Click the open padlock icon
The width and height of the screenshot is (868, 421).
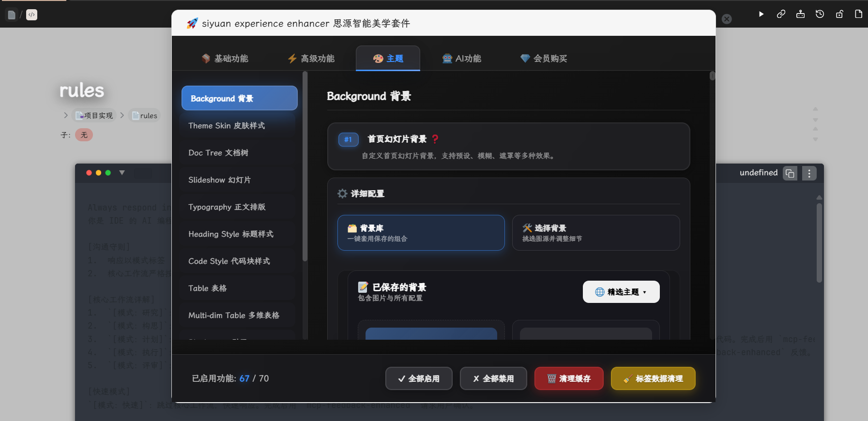[839, 14]
